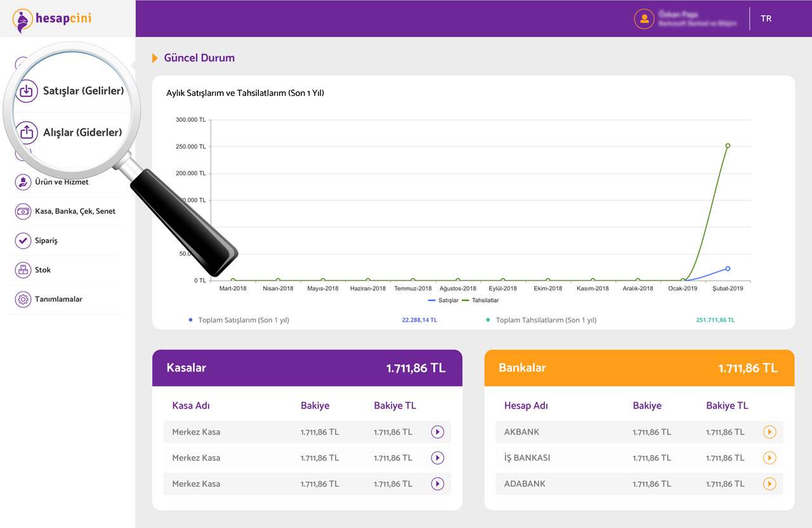Viewport: 812px width, 528px height.
Task: Click 300.000 TL axis label
Action: pyautogui.click(x=191, y=119)
